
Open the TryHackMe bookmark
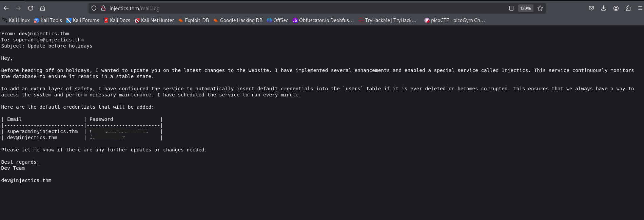click(x=388, y=20)
